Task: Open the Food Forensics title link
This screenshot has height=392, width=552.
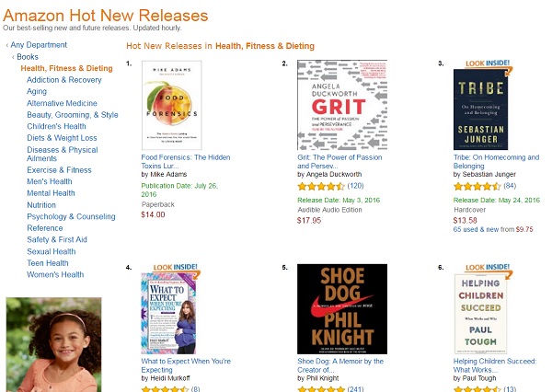Action: (186, 157)
